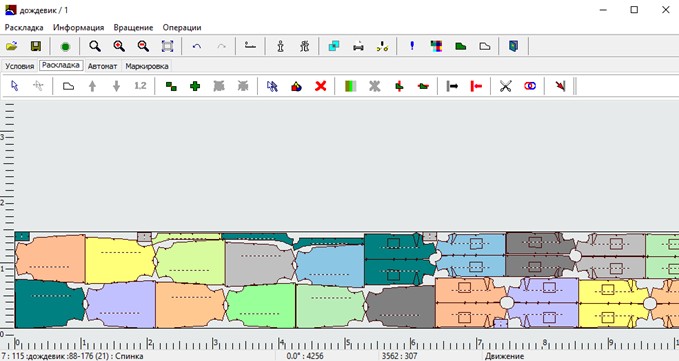Click the printer icon in toolbar
Screen dimensions: 679x361
point(358,46)
